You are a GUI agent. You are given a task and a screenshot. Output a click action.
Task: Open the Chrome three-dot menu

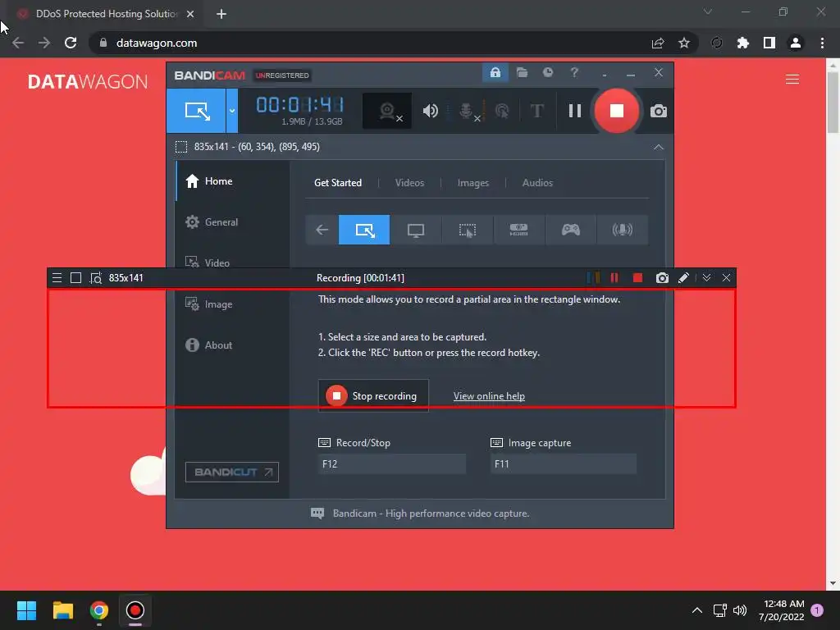point(822,43)
